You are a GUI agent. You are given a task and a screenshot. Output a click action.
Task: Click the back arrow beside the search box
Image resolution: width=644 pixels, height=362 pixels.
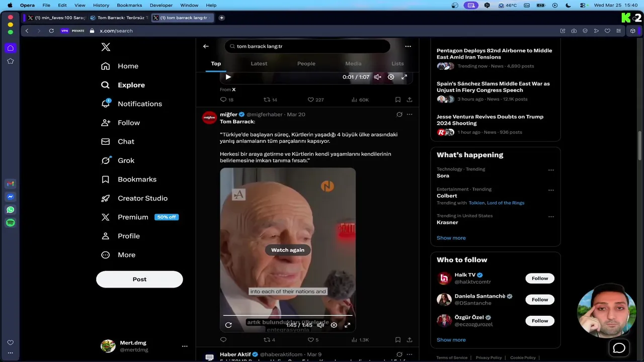[x=206, y=46]
